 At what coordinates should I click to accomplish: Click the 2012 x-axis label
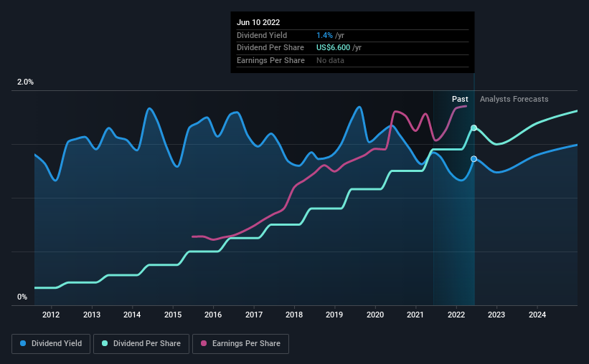click(x=51, y=315)
